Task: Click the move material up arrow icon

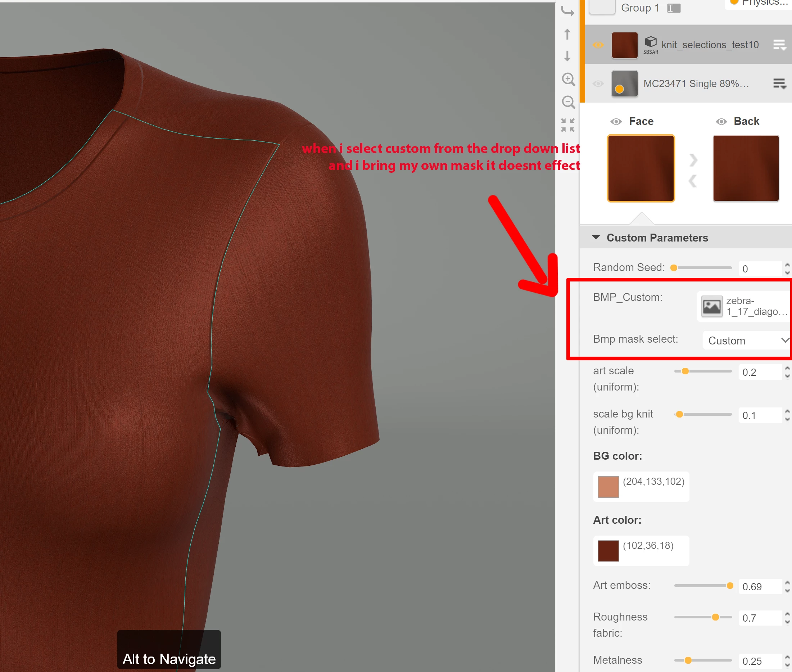Action: [x=567, y=34]
